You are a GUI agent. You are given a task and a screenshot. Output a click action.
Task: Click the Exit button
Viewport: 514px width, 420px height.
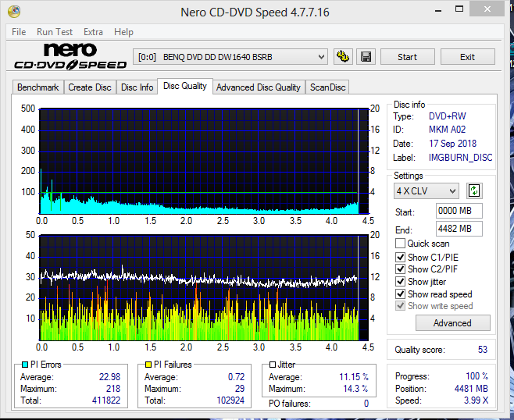tap(467, 57)
